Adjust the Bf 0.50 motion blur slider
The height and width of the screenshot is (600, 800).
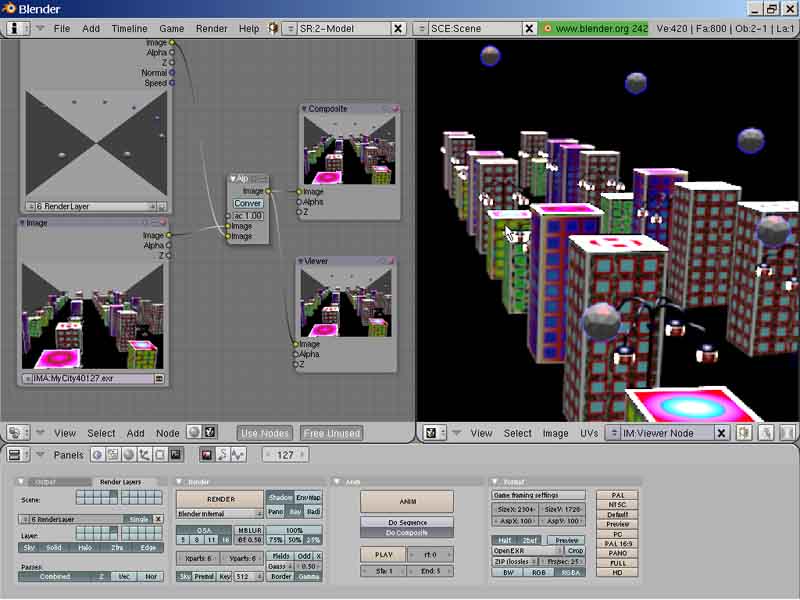[249, 540]
